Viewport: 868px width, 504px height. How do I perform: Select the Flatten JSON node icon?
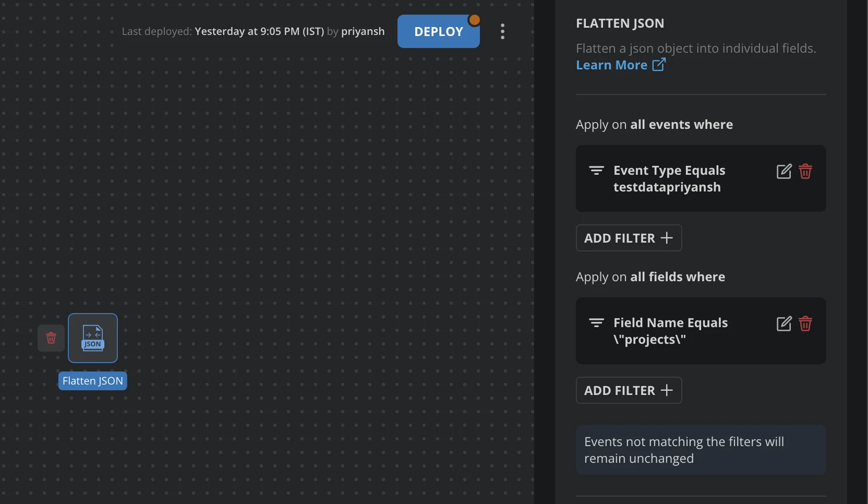(x=93, y=338)
